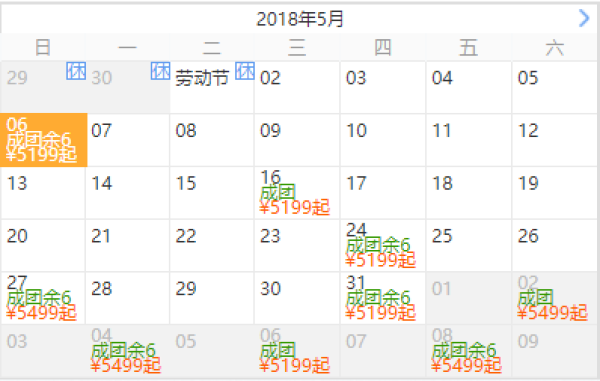Click the 六 weekday header
600x381 pixels.
click(554, 47)
